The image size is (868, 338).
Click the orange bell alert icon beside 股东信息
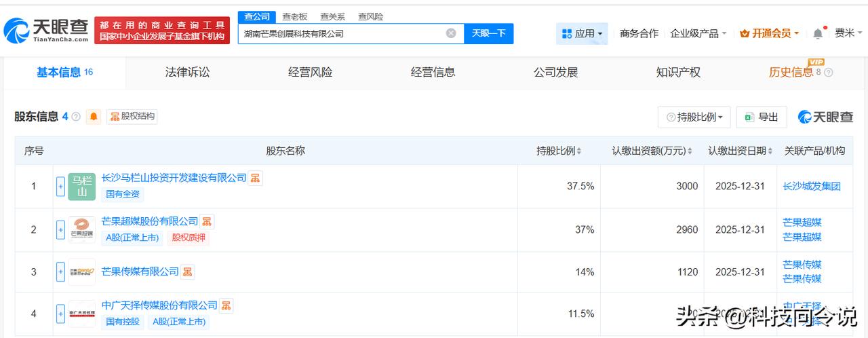point(94,117)
